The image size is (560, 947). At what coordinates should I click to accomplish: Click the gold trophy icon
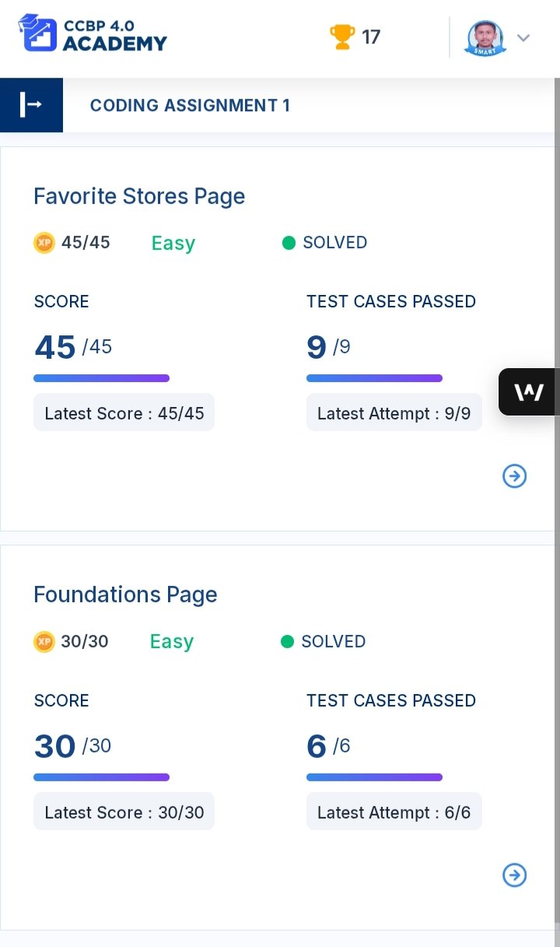(x=342, y=37)
